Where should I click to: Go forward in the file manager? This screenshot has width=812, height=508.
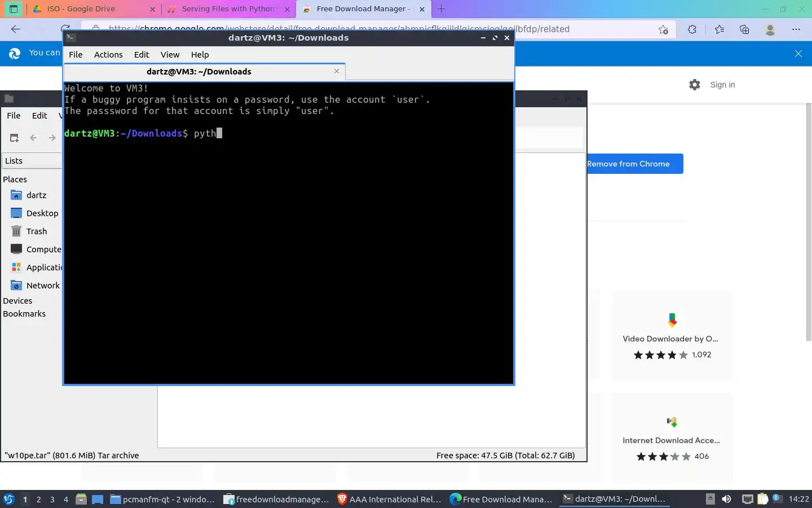[52, 138]
